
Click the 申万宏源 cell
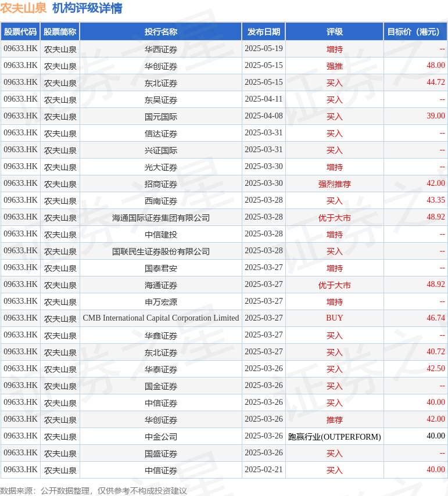161,302
